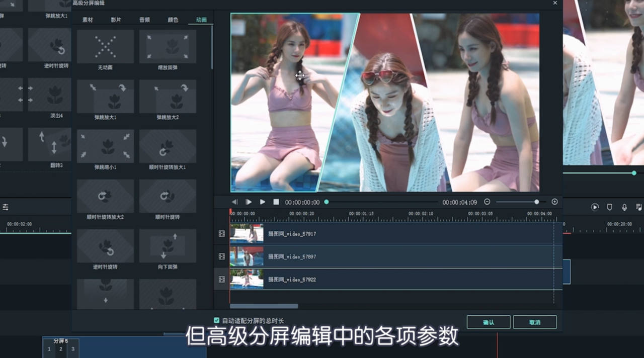Viewport: 644px width, 358px height.
Task: Open timeline settings sliders icon on left
Action: click(x=6, y=207)
